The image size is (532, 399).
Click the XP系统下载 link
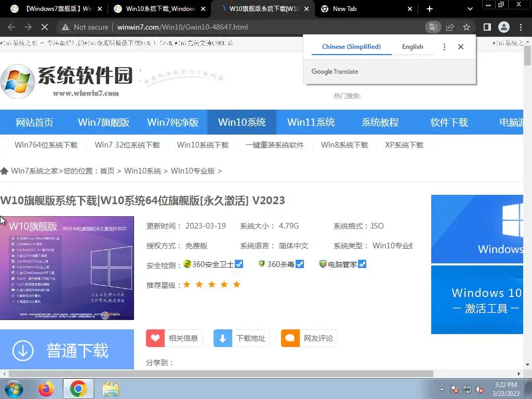point(404,145)
